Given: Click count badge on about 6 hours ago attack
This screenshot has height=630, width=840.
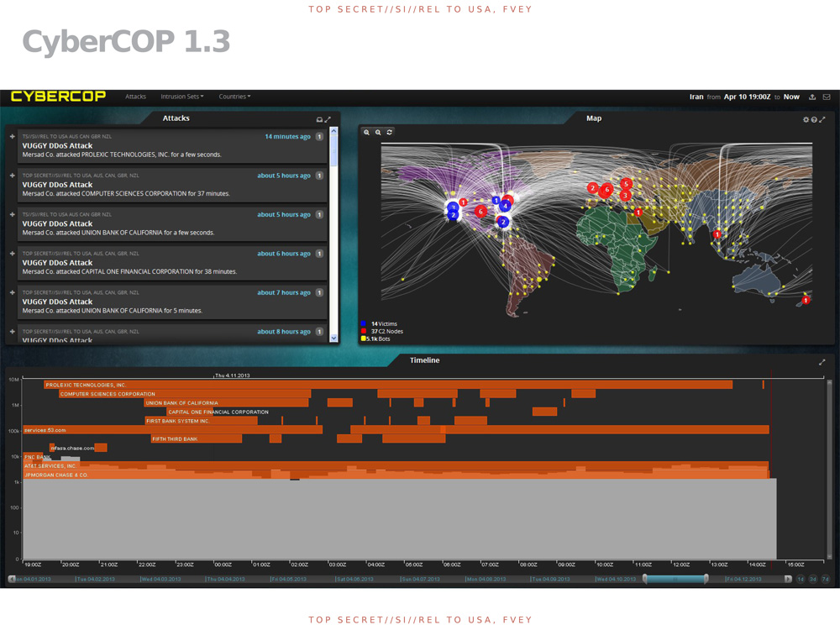Looking at the screenshot, I should [319, 254].
